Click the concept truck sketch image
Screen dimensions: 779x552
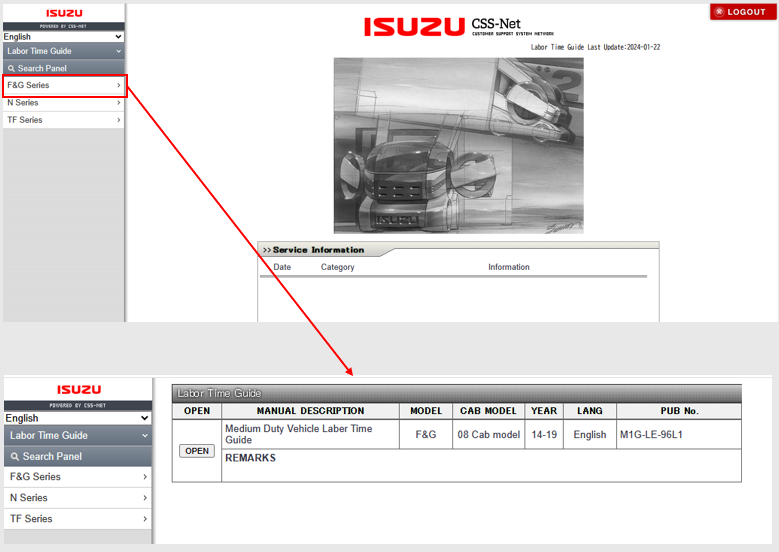click(458, 145)
